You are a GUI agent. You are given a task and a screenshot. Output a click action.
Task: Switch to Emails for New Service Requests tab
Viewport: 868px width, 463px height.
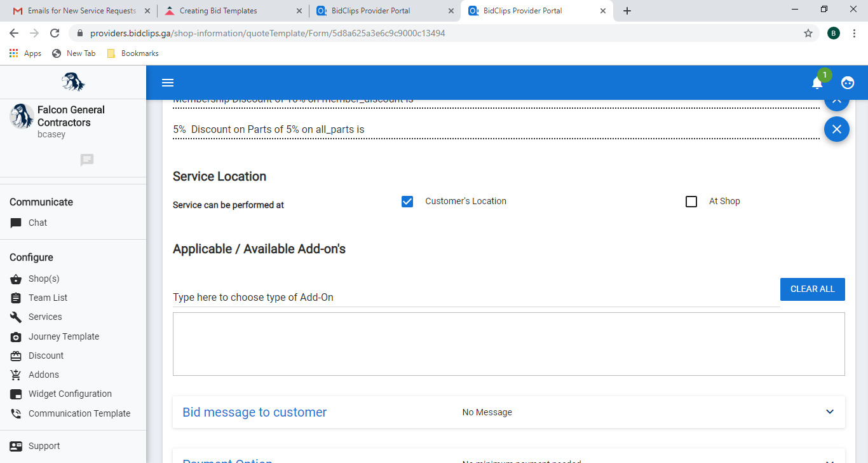pos(80,11)
